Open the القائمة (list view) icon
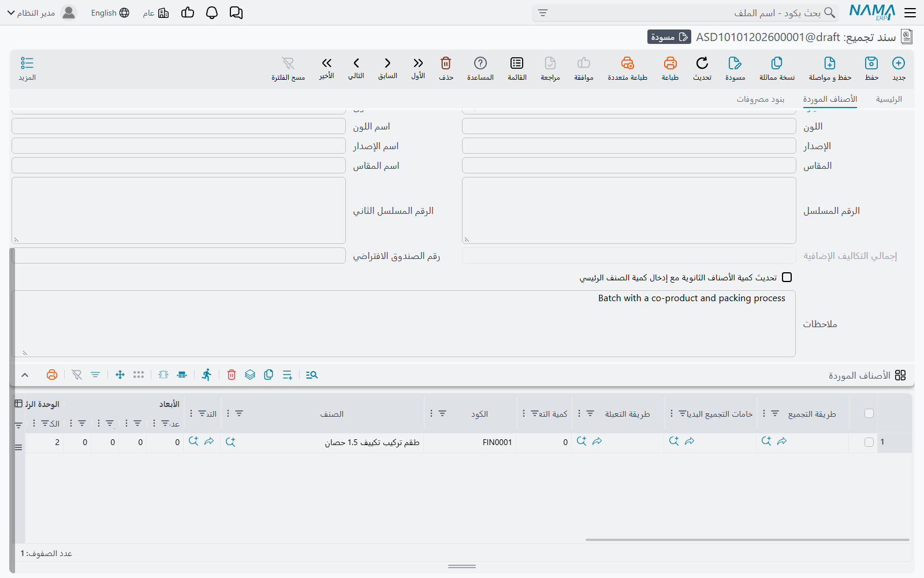Screen dimensions: 924x578 point(517,63)
